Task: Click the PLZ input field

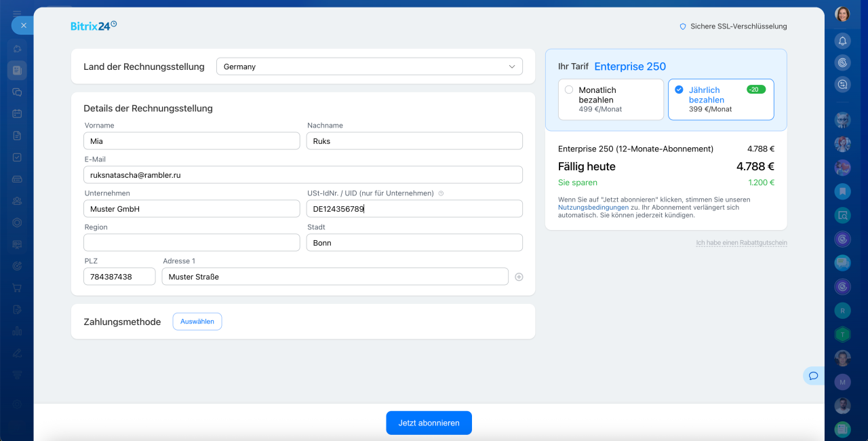Action: [x=119, y=277]
